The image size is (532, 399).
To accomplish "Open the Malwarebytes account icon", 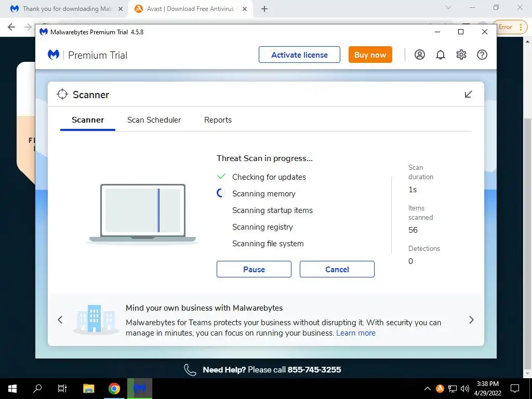I will [x=419, y=55].
